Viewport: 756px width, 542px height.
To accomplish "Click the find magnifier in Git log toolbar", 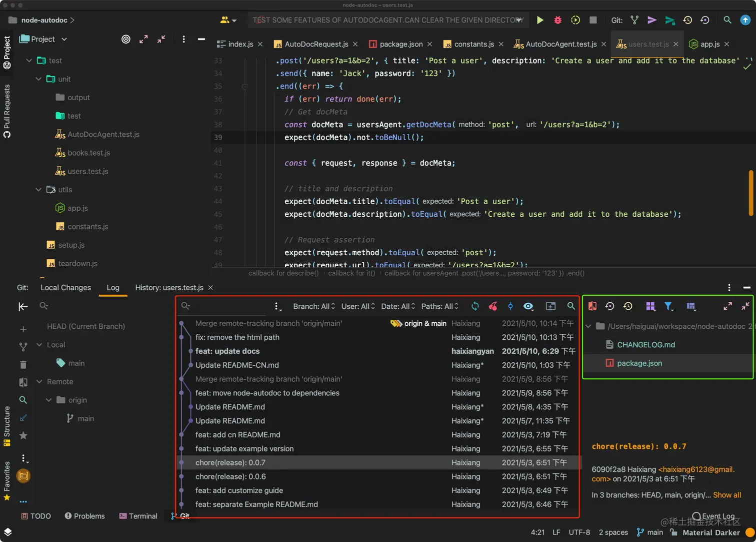I will [x=571, y=306].
